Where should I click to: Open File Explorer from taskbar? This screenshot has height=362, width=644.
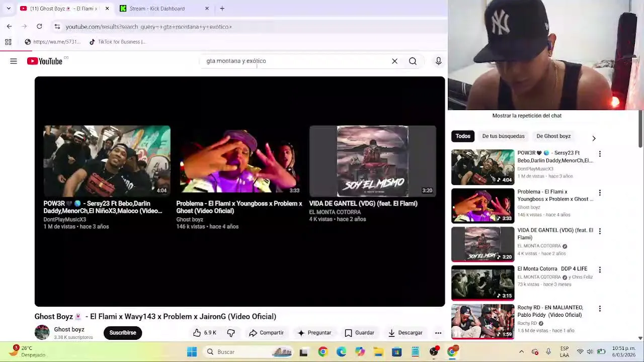click(378, 352)
